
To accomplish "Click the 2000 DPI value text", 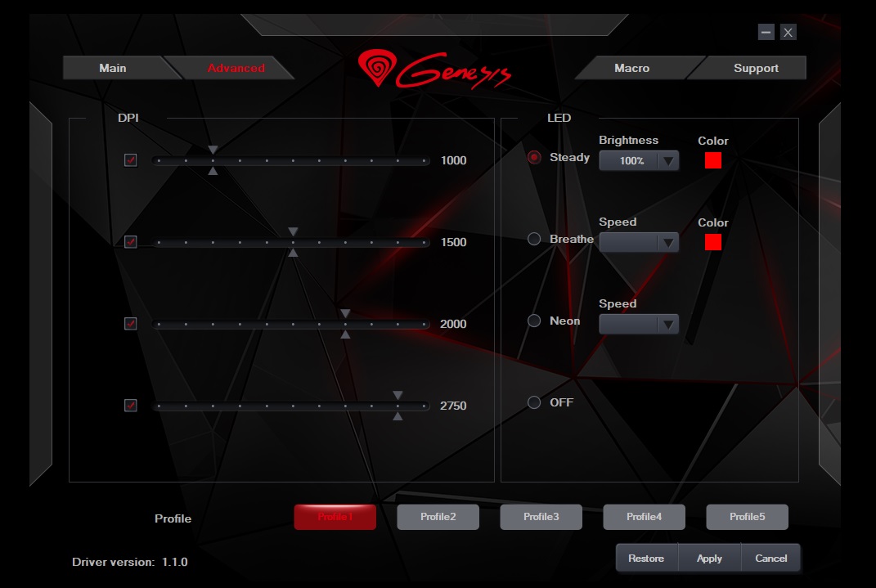I will point(453,324).
